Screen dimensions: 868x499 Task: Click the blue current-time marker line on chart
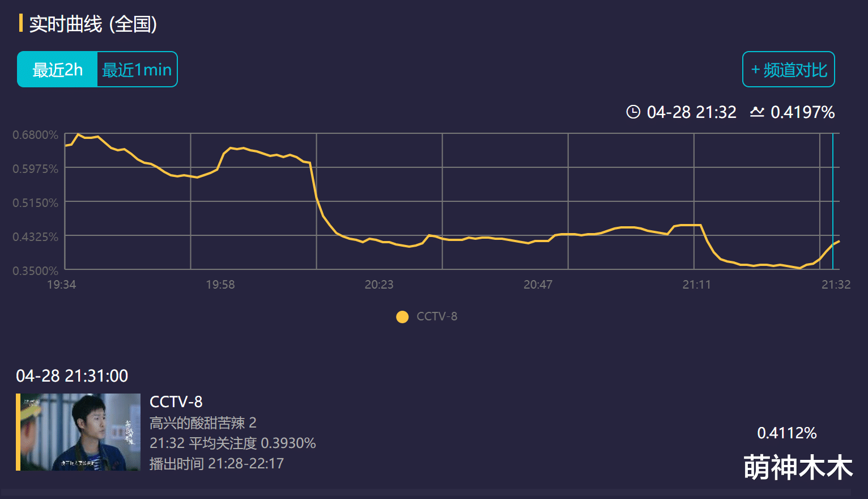click(833, 201)
